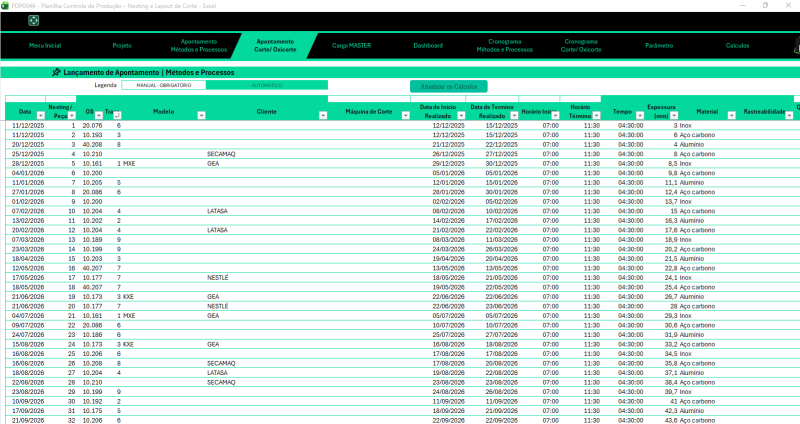Minimize the Excel window
The height and width of the screenshot is (424, 800).
(x=738, y=5)
